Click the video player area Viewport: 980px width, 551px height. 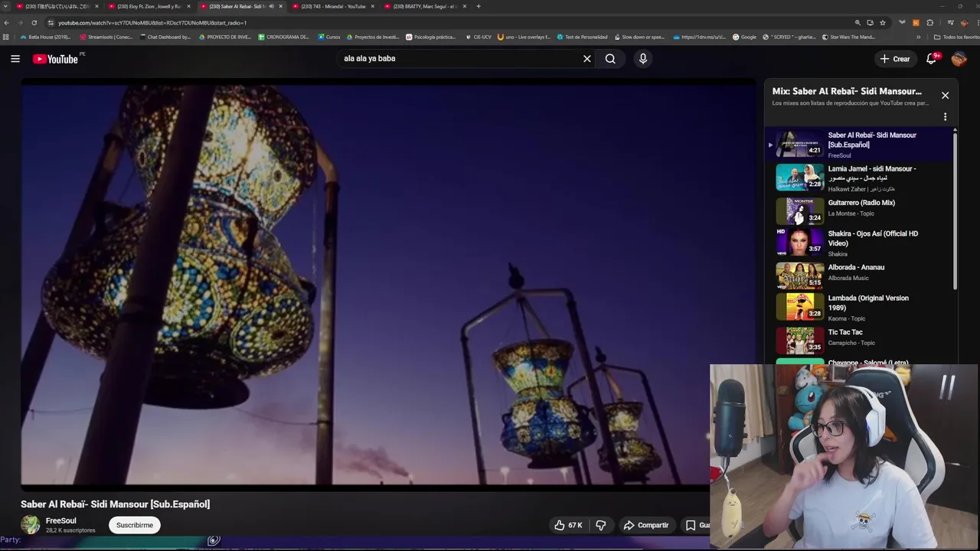[x=387, y=284]
